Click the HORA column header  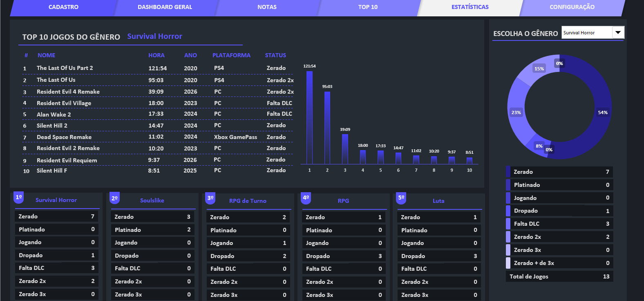coord(157,55)
